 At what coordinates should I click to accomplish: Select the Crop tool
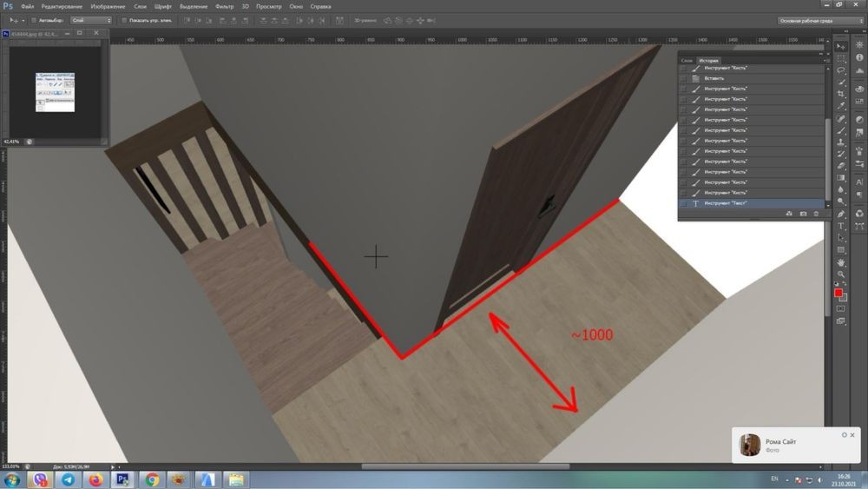click(x=841, y=94)
